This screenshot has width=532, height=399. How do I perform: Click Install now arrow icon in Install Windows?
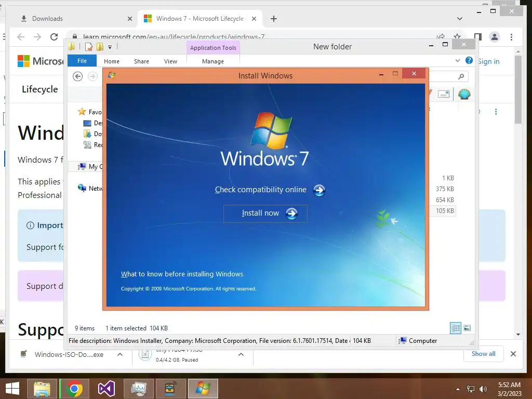(291, 214)
